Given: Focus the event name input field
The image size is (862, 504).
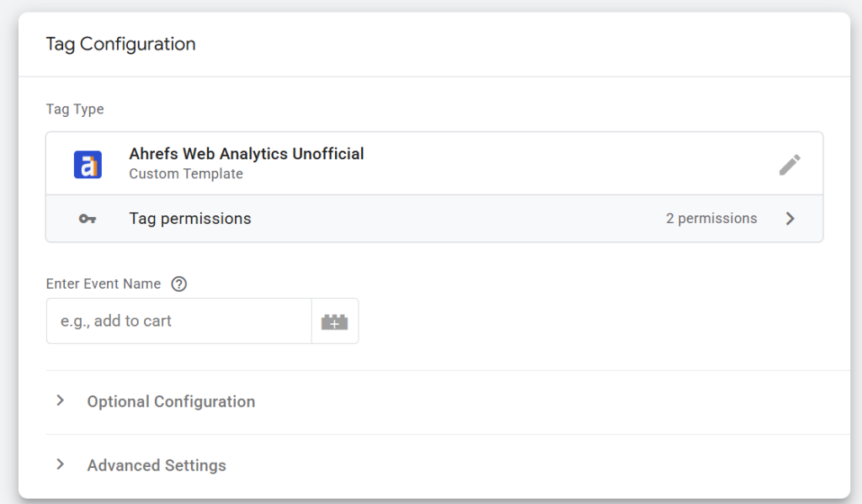Looking at the screenshot, I should pos(179,321).
